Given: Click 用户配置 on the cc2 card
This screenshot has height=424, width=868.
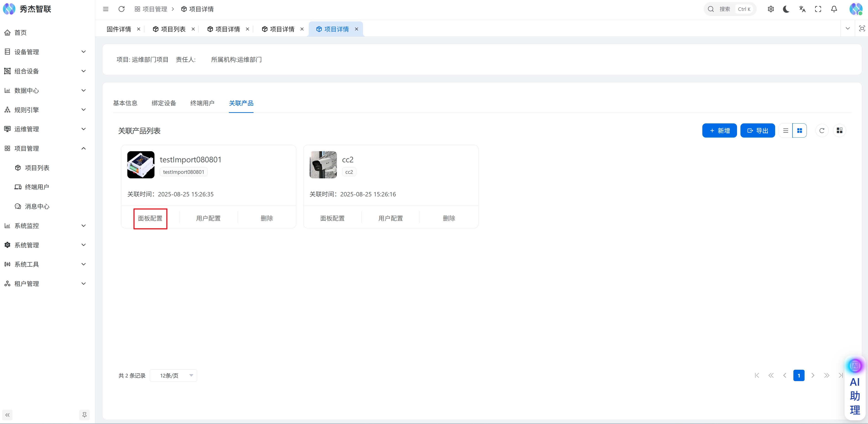Looking at the screenshot, I should pos(390,218).
